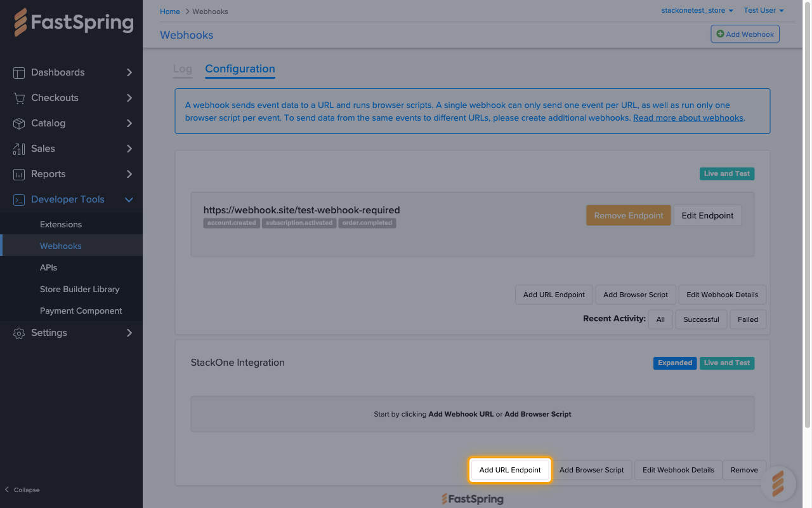Click the account.created event tag
Viewport: 812px width, 508px height.
click(x=232, y=223)
